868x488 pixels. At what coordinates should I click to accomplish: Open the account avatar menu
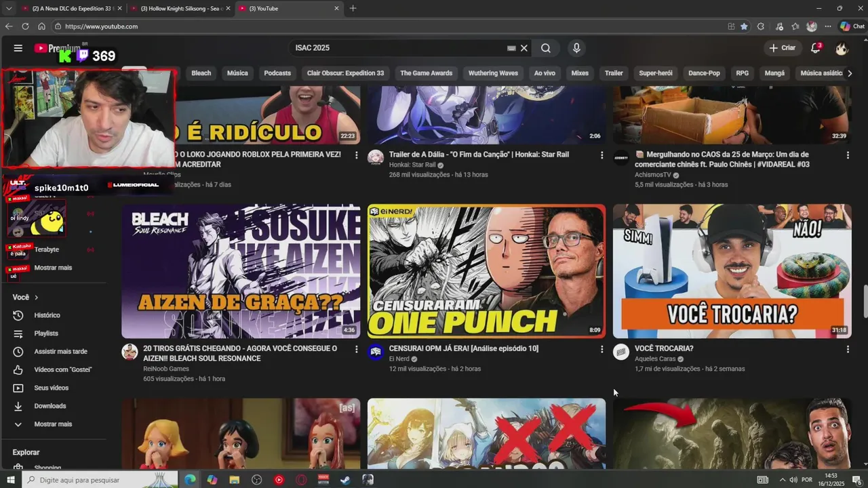[842, 48]
